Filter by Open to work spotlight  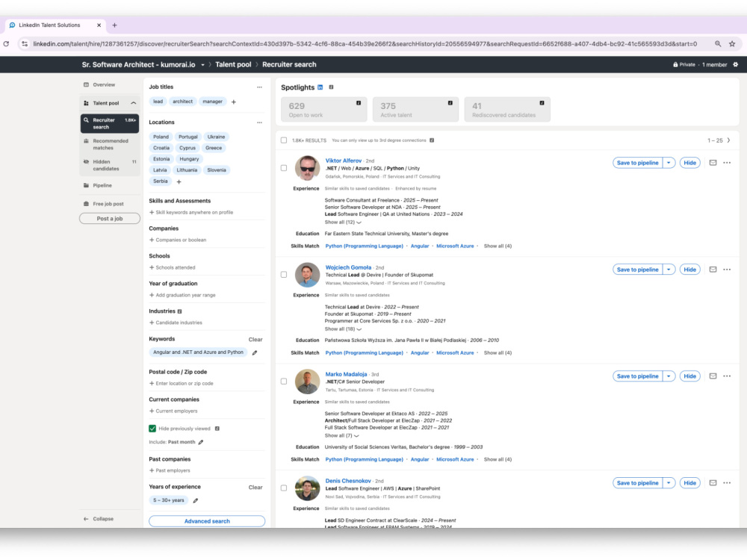pos(324,110)
